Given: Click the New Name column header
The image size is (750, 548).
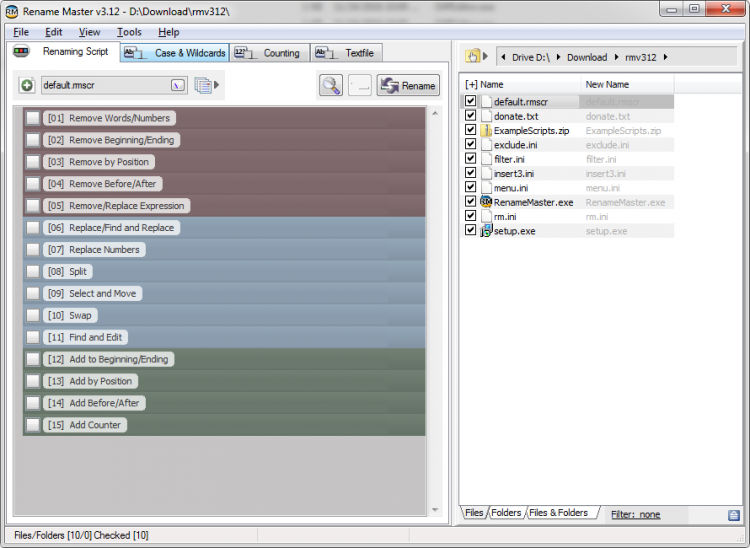Looking at the screenshot, I should 627,85.
